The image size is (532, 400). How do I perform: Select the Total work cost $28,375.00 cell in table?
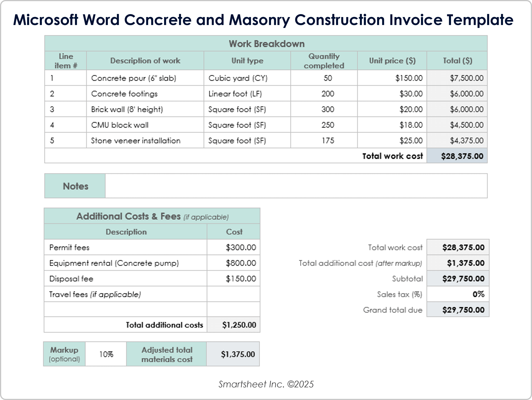(462, 156)
